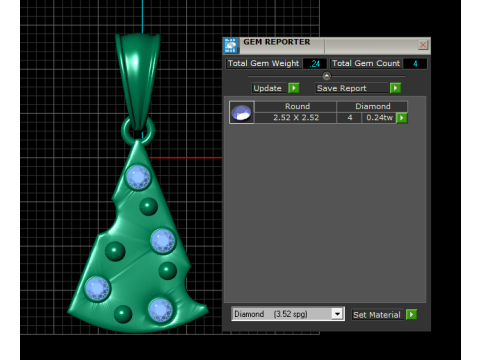Viewport: 480px width, 360px height.
Task: Collapse panel using round arrow toggle
Action: (327, 76)
